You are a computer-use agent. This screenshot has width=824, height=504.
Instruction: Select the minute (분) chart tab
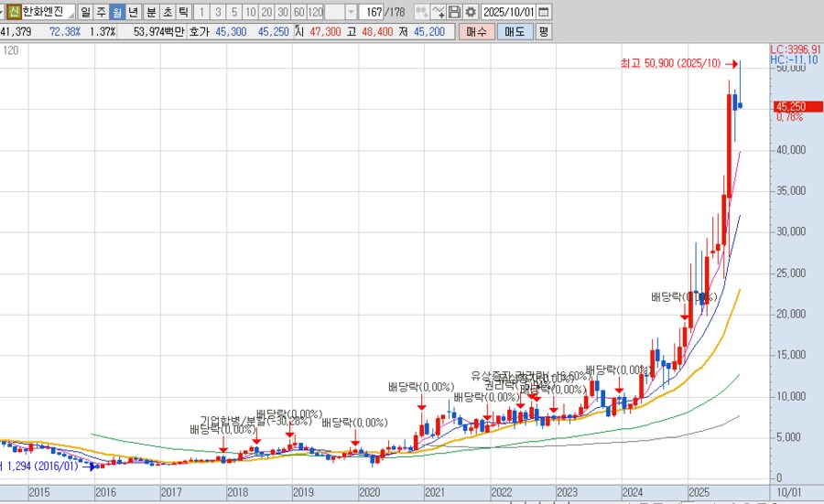tap(151, 12)
